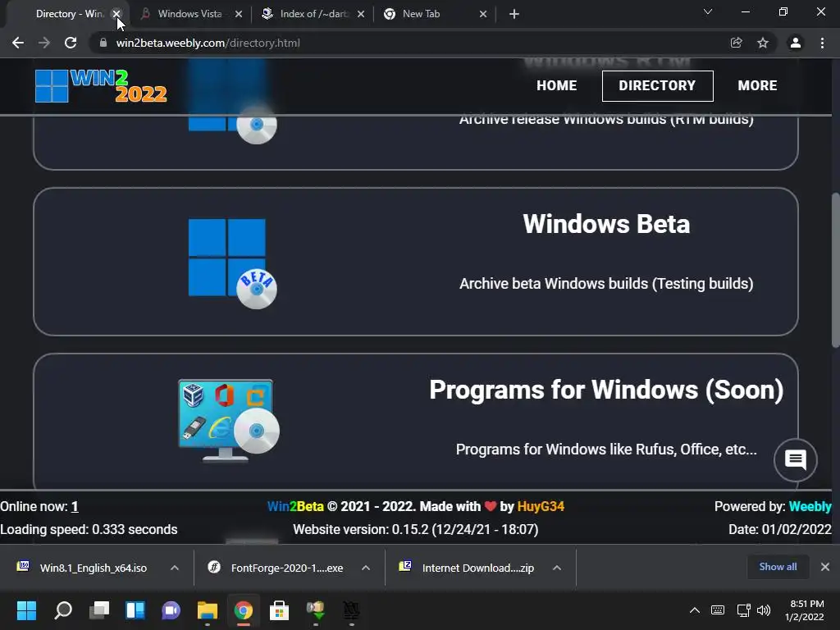Viewport: 840px width, 630px height.
Task: View site information via lock icon
Action: 103,43
